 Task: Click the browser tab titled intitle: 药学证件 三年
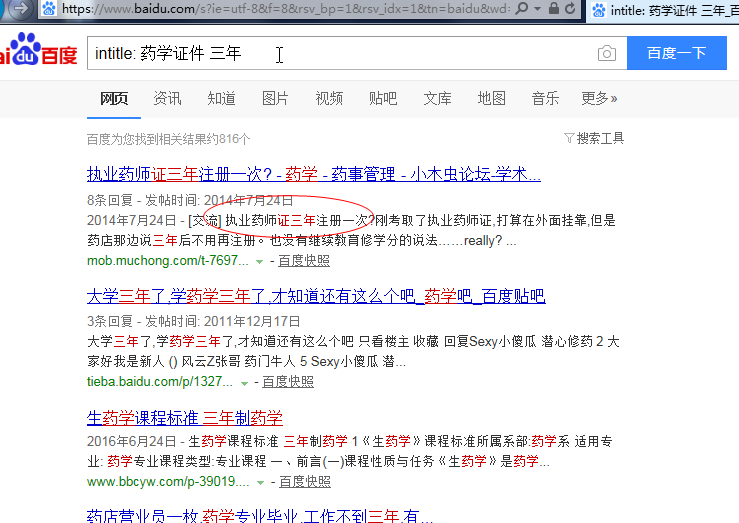click(665, 10)
